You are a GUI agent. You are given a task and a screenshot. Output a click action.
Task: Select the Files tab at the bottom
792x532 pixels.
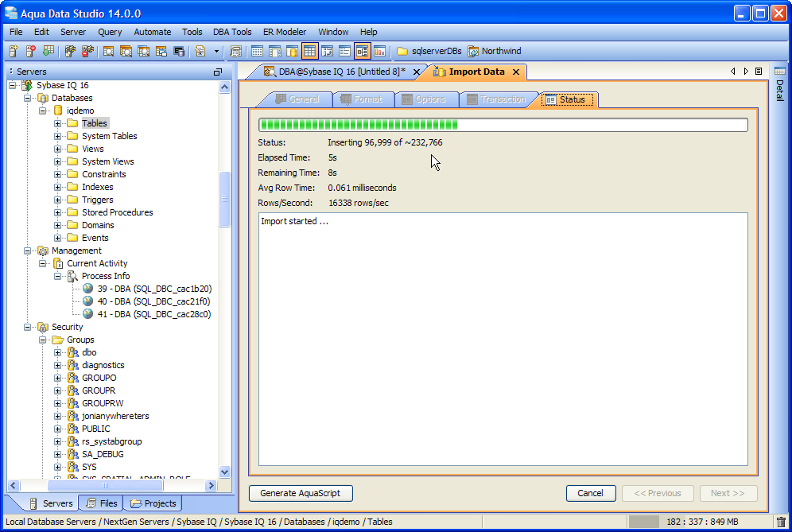102,503
